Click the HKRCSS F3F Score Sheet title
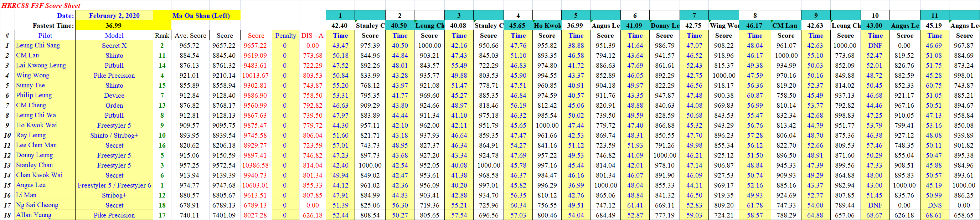This screenshot has height=220, width=980. pyautogui.click(x=41, y=5)
